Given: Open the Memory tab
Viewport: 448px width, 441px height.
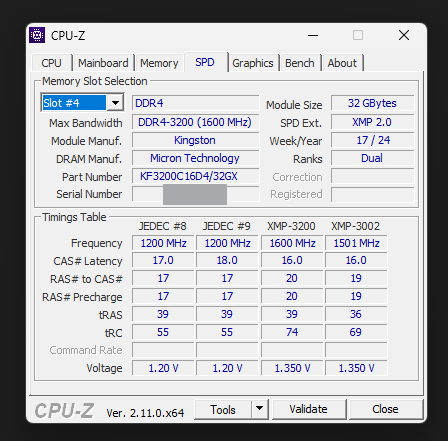Looking at the screenshot, I should (159, 63).
